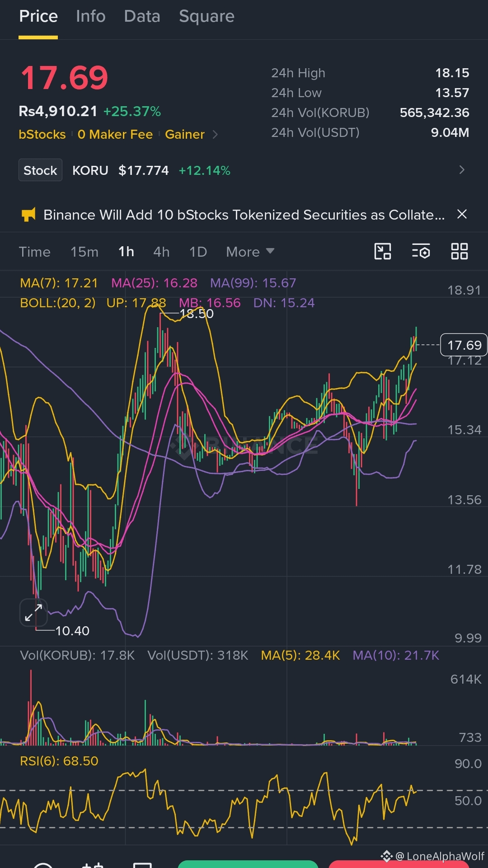Tap the +12.14% stock change
Viewport: 488px width, 868px height.
coord(205,170)
